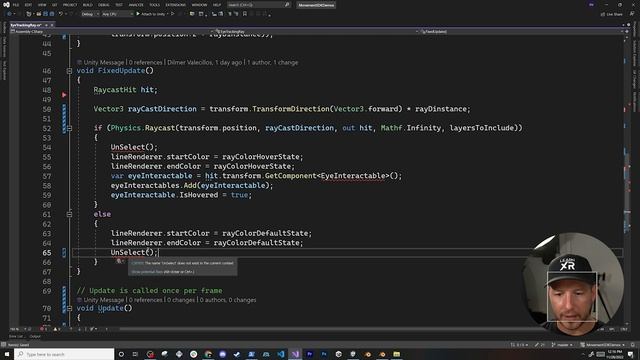This screenshot has height=360, width=640.
Task: Collapse the else block on line 61
Action: (69, 214)
